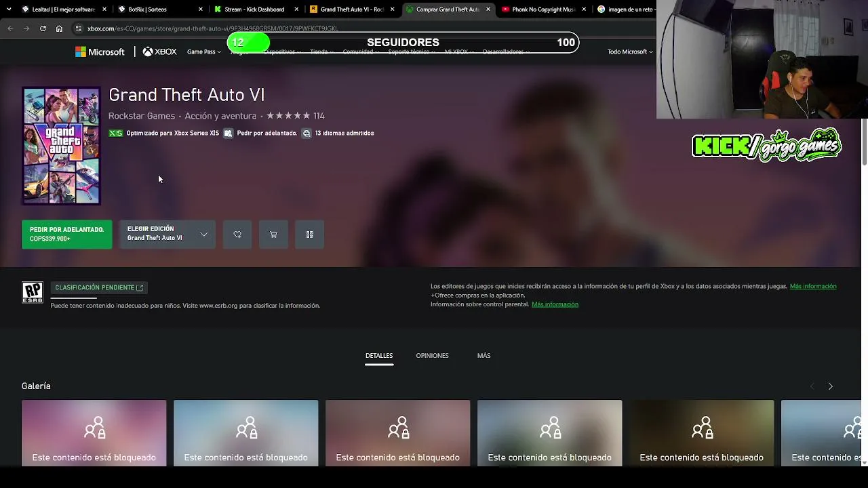Screen dimensions: 868x488
Task: Close the 'Lealtad | El mejor software' tab
Action: point(104,9)
